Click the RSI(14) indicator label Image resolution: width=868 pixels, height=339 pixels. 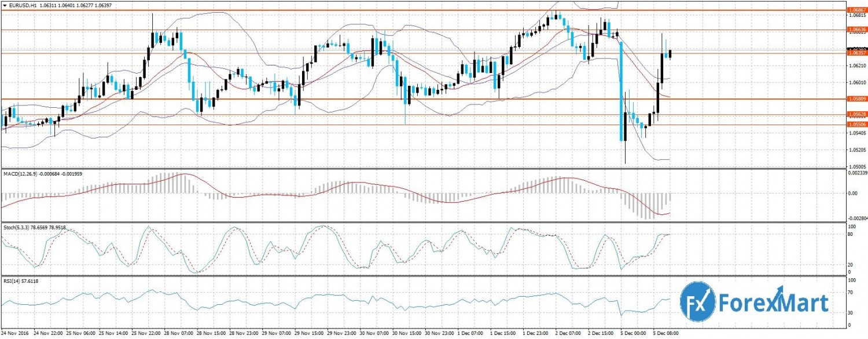coord(12,280)
